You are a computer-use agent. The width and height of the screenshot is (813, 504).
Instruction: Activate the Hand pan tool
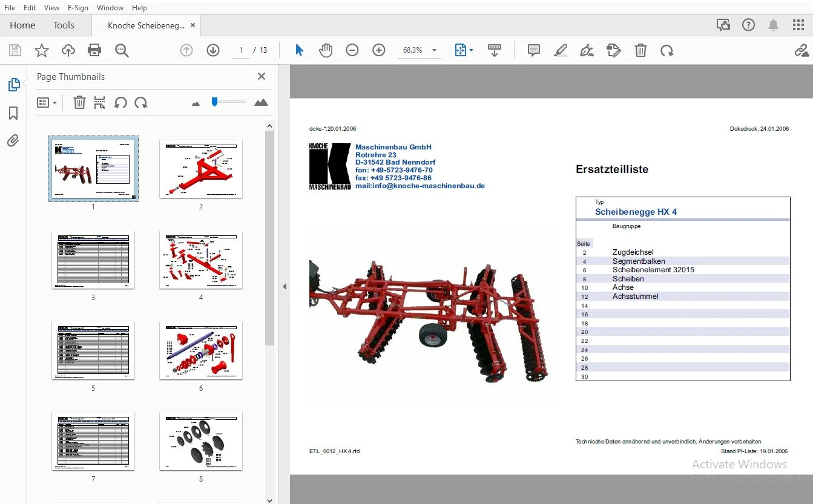coord(326,50)
